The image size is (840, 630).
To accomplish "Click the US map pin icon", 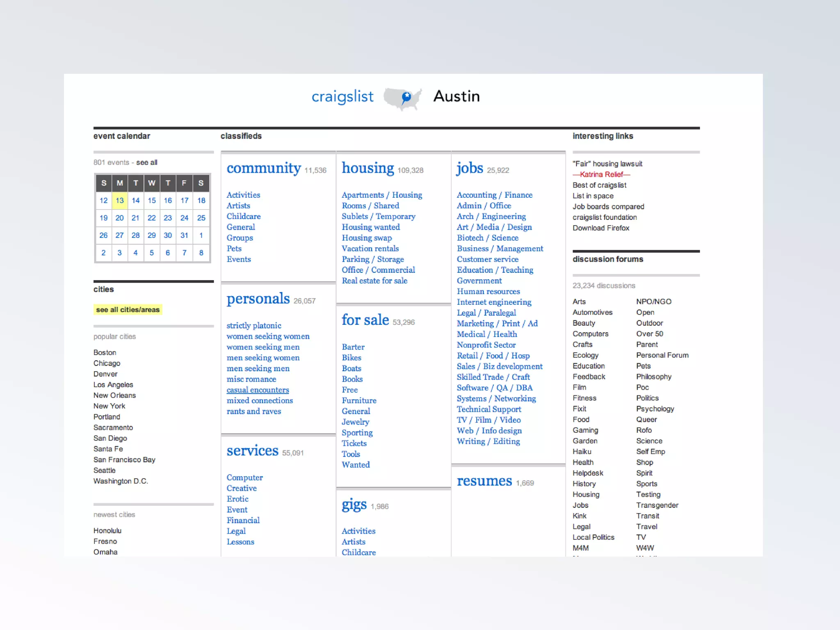I will tap(406, 97).
